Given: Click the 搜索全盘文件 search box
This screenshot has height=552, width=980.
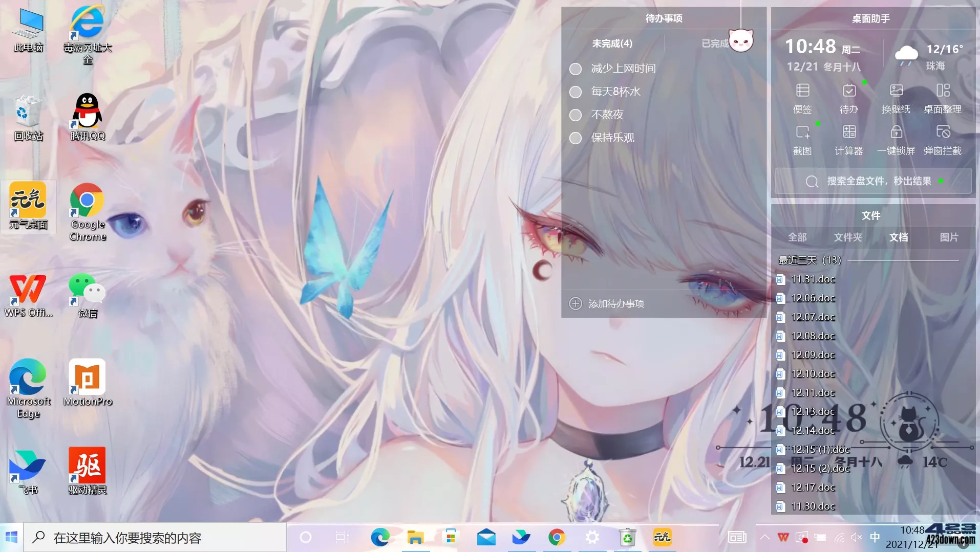Looking at the screenshot, I should [879, 181].
